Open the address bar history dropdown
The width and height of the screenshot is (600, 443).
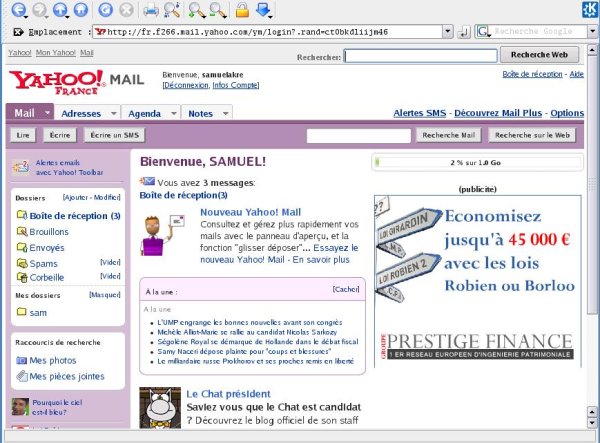(448, 32)
